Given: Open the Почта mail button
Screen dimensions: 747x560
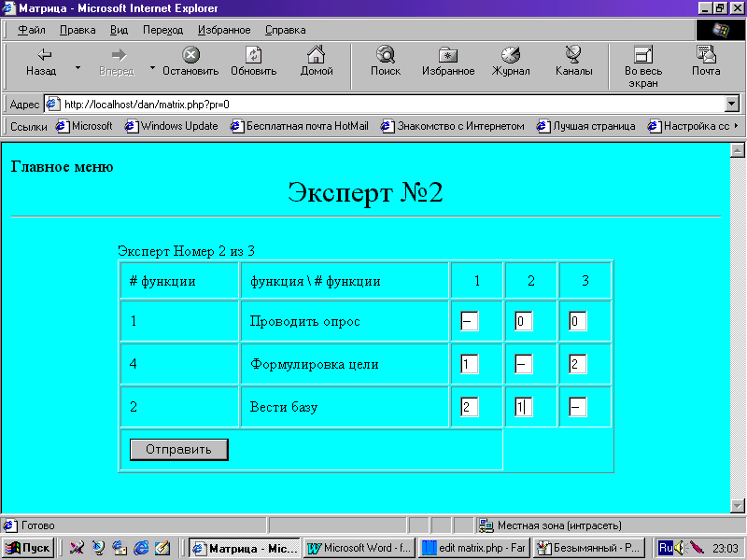Looking at the screenshot, I should 706,63.
